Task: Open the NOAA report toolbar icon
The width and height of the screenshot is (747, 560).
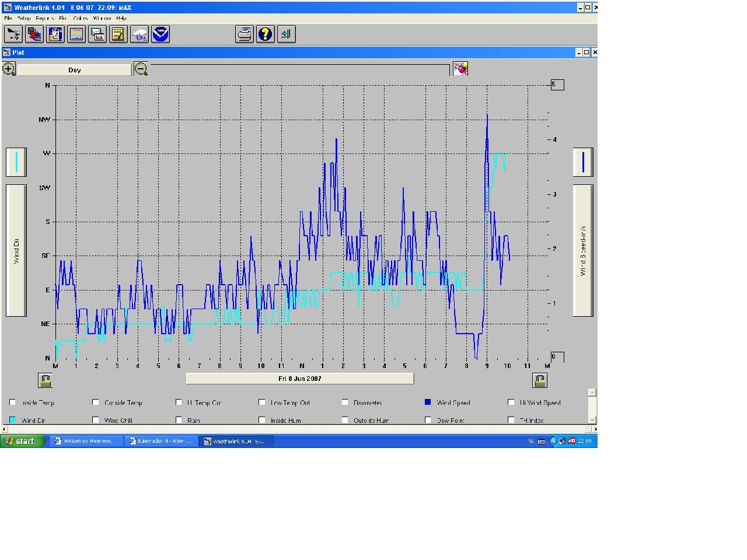Action: (x=160, y=34)
